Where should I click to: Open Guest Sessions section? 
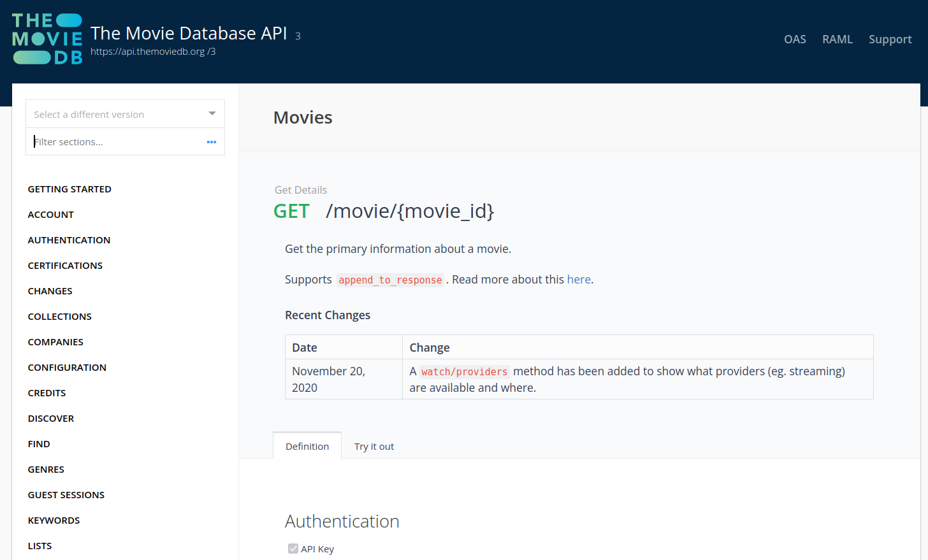[66, 495]
